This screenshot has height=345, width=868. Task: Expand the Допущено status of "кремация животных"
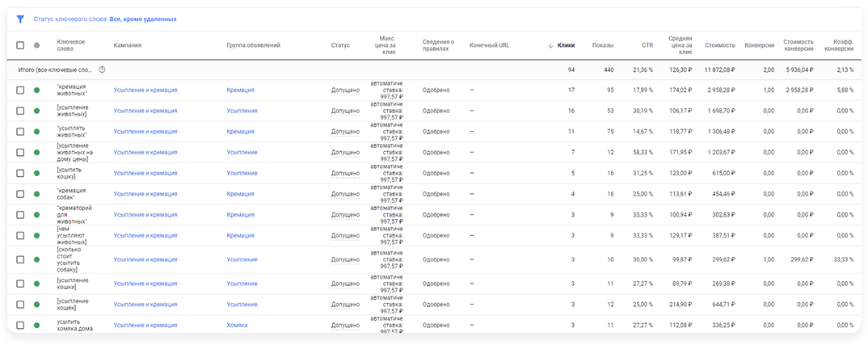345,90
